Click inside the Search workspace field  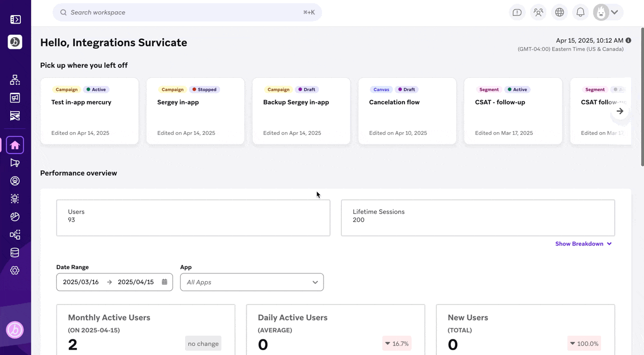coord(187,12)
